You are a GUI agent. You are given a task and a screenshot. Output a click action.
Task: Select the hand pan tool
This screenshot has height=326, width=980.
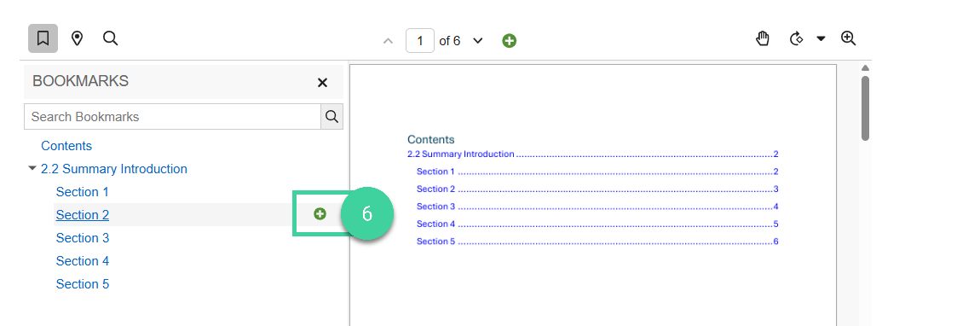(763, 38)
